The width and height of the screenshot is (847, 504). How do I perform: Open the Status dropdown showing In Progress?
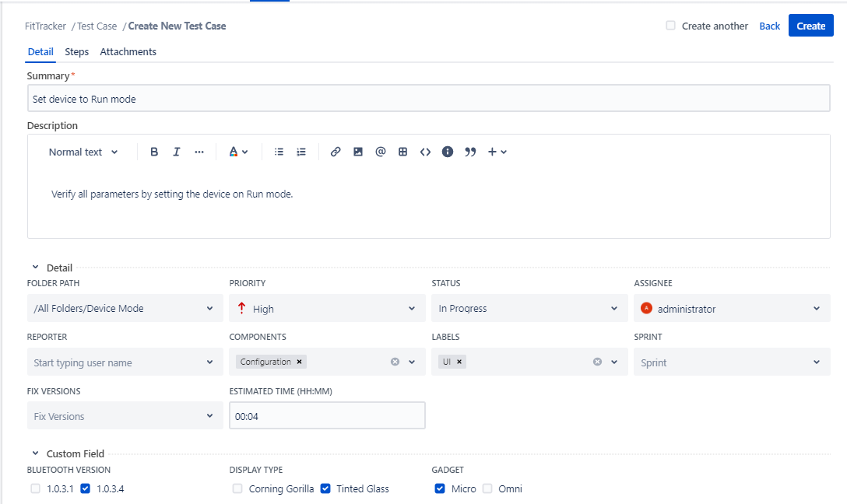coord(529,308)
